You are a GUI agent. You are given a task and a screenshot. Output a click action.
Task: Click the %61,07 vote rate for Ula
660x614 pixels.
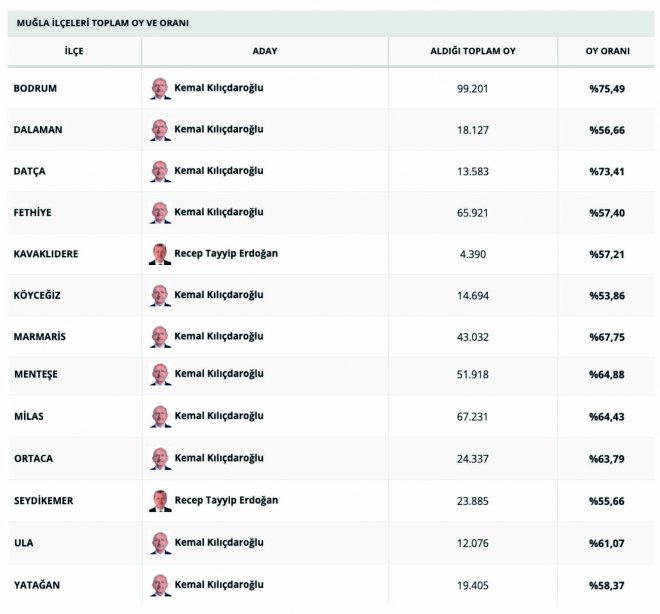tap(607, 543)
